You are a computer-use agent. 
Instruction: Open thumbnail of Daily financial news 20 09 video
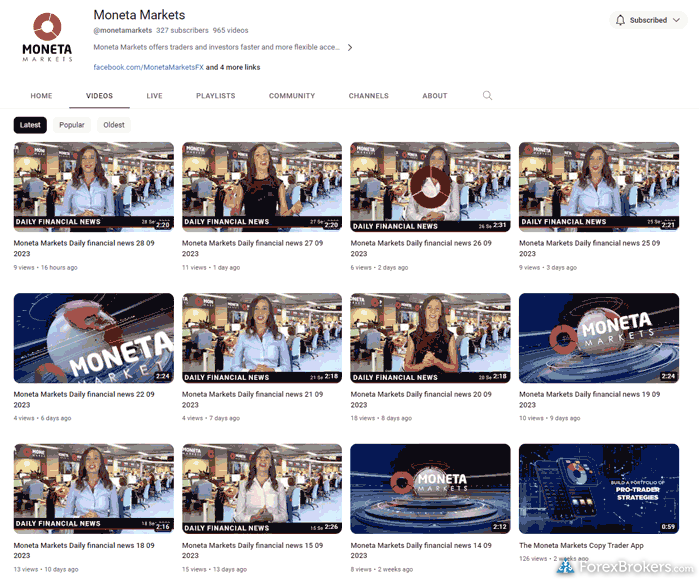[431, 338]
